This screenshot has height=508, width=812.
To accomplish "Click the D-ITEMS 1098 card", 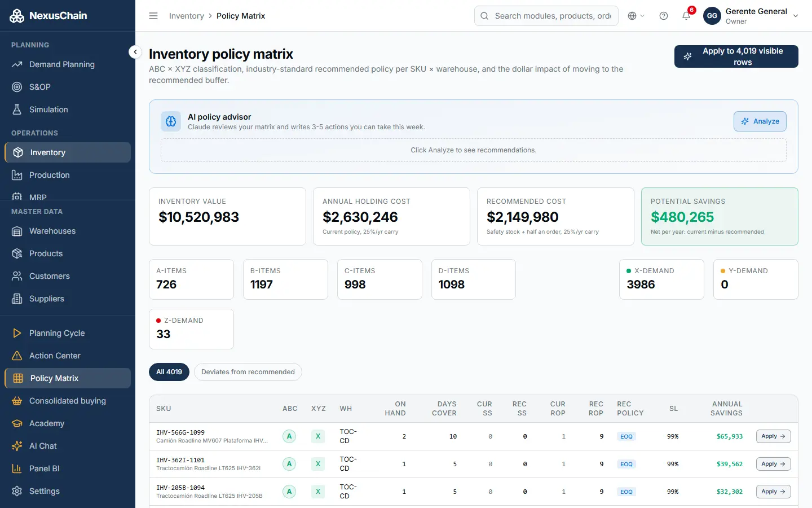I will point(474,279).
